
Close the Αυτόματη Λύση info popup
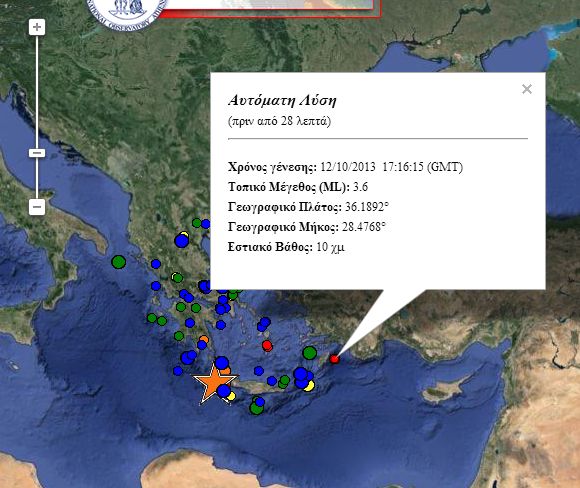click(x=527, y=89)
